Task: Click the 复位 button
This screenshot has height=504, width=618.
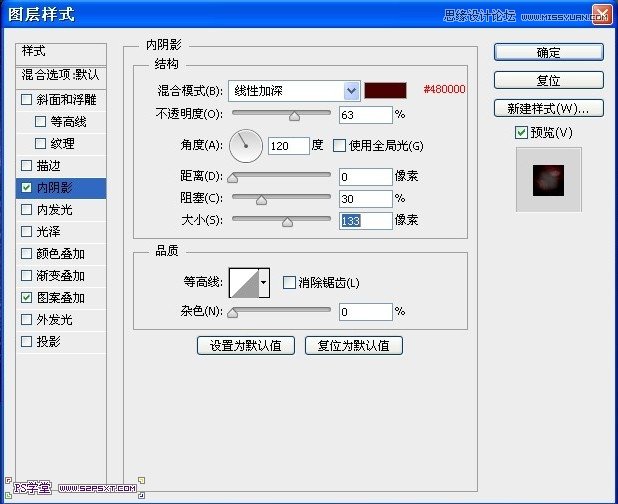Action: click(x=549, y=80)
